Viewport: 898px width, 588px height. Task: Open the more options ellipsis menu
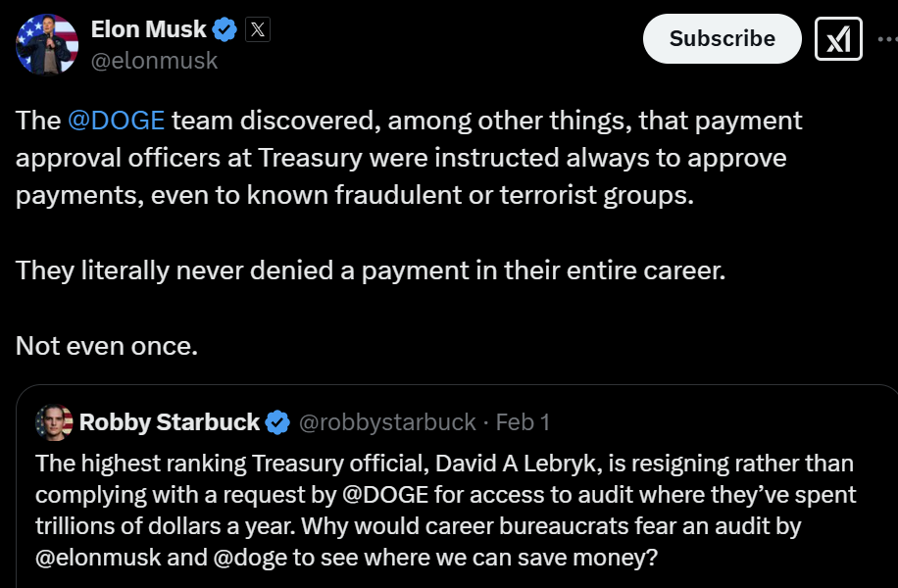[885, 39]
